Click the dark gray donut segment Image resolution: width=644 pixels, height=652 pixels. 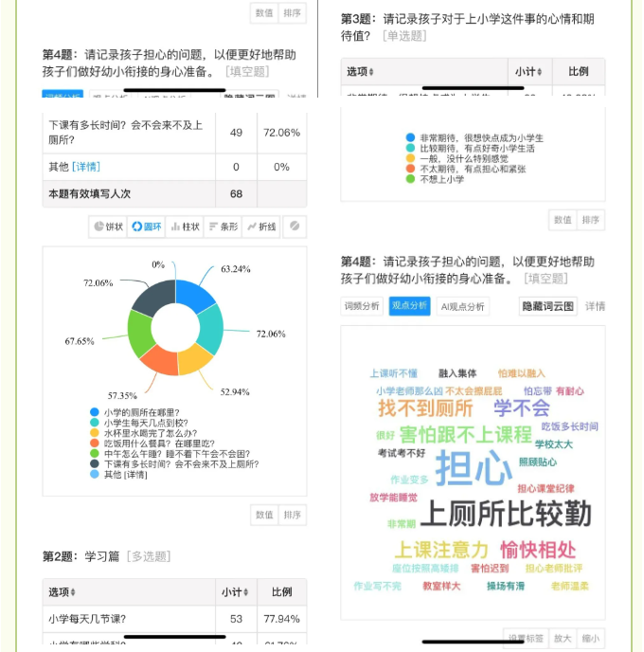(x=156, y=296)
